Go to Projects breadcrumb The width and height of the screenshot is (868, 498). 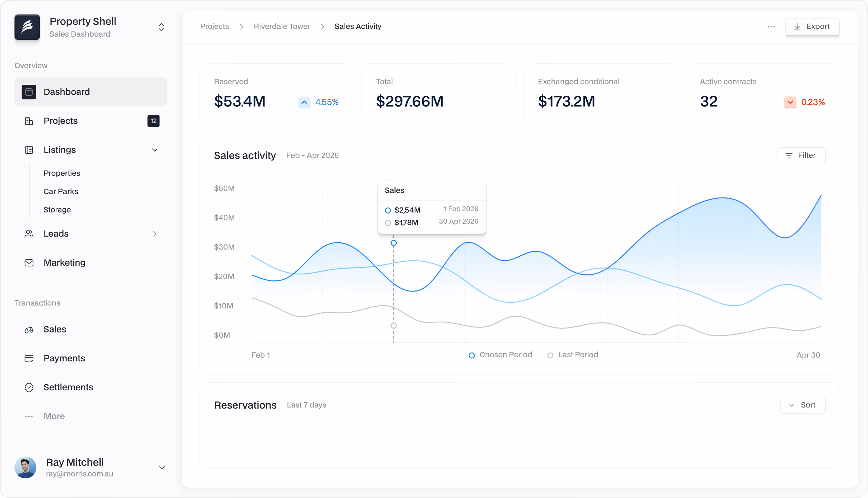point(214,27)
